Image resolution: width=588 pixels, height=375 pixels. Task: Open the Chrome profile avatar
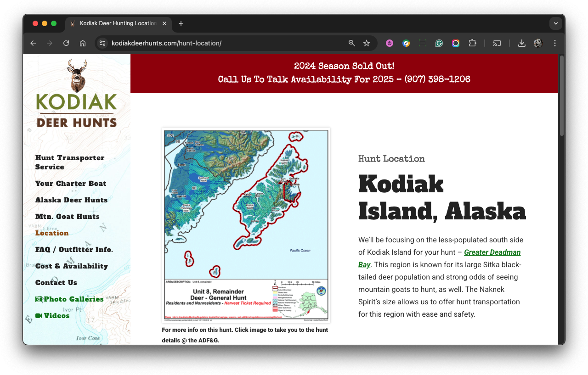pos(538,43)
